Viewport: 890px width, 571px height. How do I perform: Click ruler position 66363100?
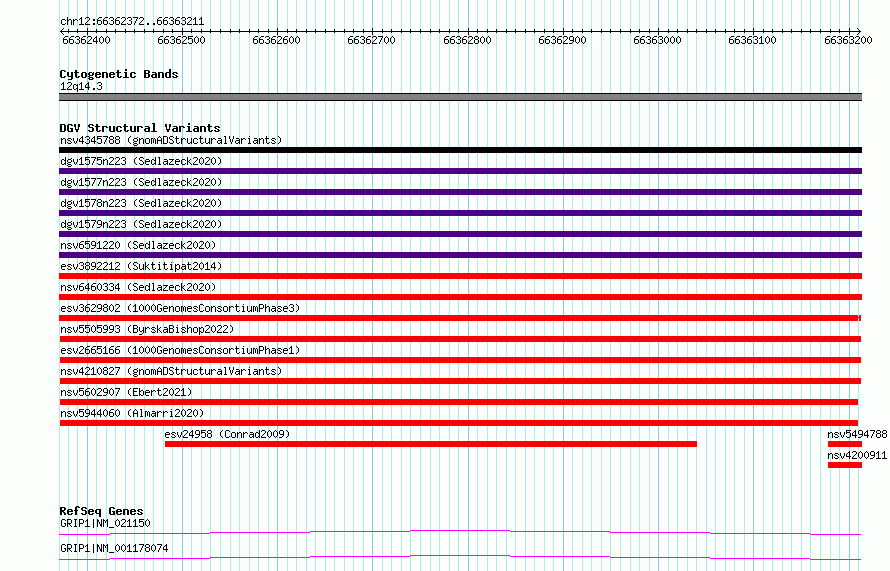coord(752,40)
